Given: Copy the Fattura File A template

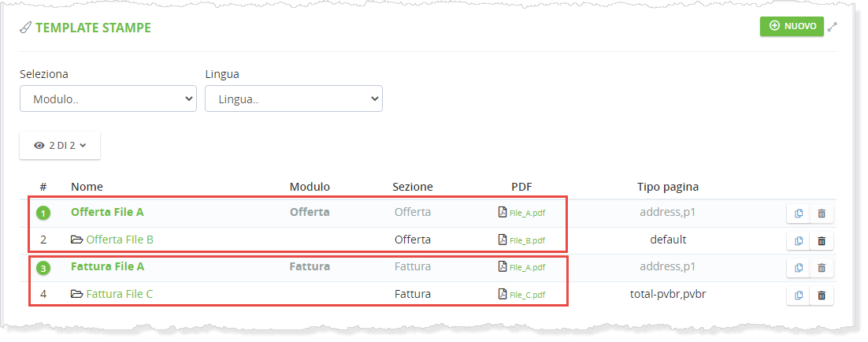Looking at the screenshot, I should 799,268.
